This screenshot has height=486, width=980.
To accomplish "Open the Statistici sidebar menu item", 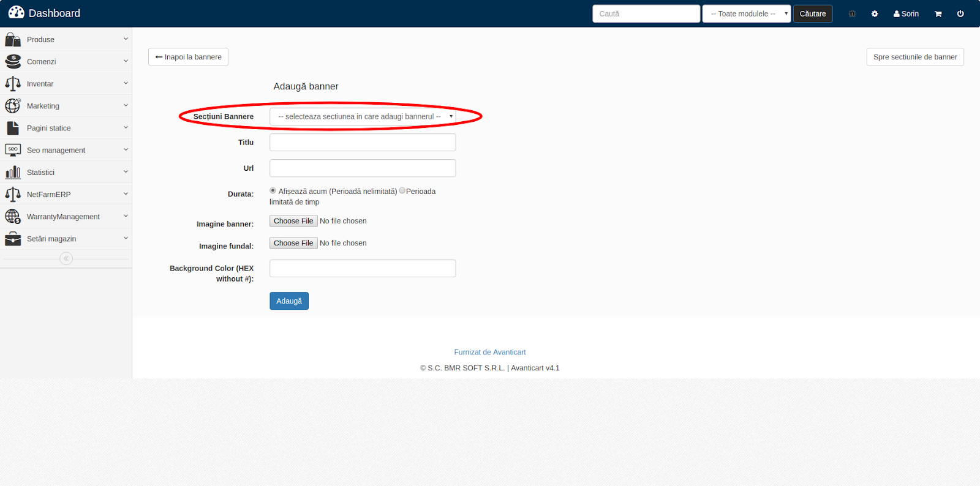I will point(66,173).
